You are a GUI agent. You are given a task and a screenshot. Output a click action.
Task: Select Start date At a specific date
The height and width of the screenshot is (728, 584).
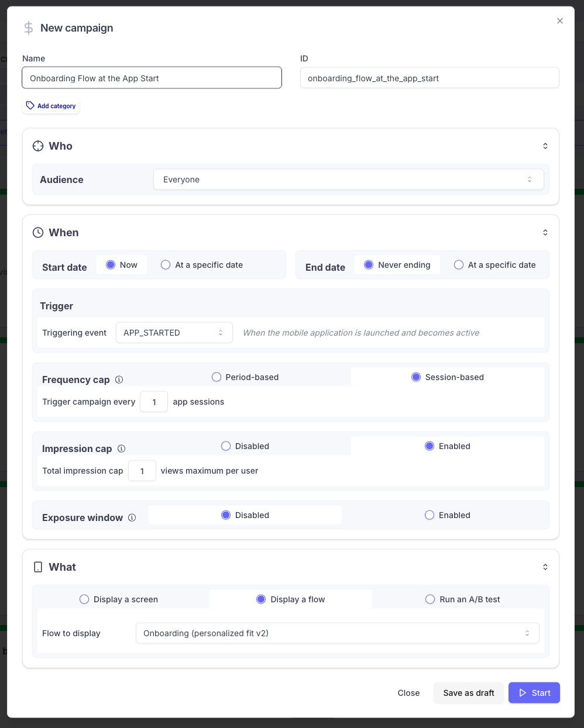click(202, 265)
